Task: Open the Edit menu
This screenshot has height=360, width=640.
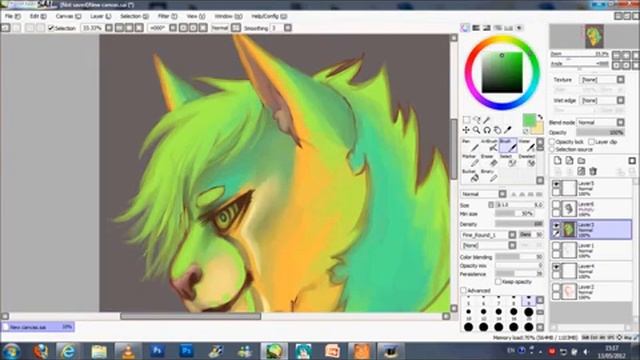Action: [38, 16]
